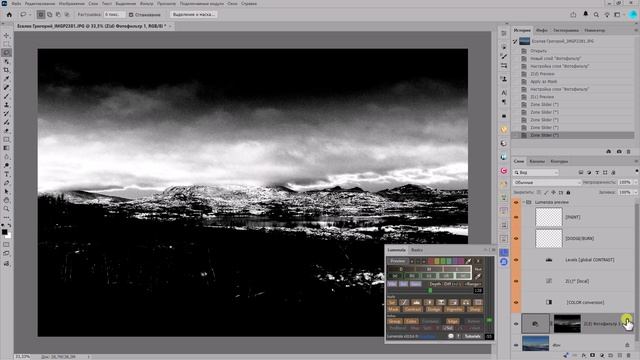Select the Photo Filter layer mask thumbnail
Screen dimensions: 640x360
567,324
